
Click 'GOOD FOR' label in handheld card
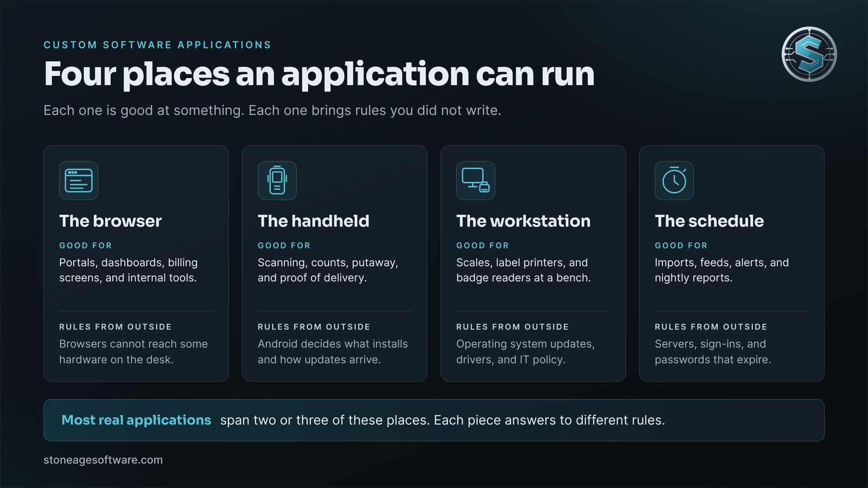(284, 246)
